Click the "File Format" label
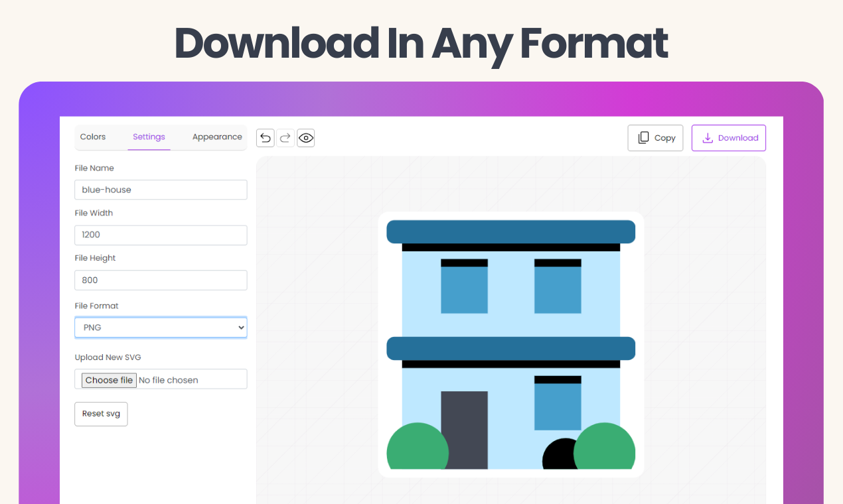This screenshot has height=504, width=843. pos(96,306)
